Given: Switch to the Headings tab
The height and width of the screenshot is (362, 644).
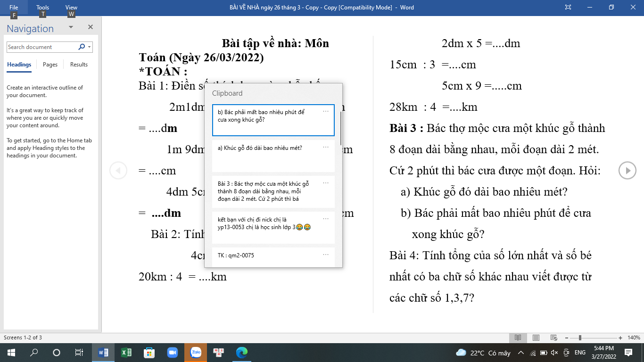Looking at the screenshot, I should (x=19, y=65).
